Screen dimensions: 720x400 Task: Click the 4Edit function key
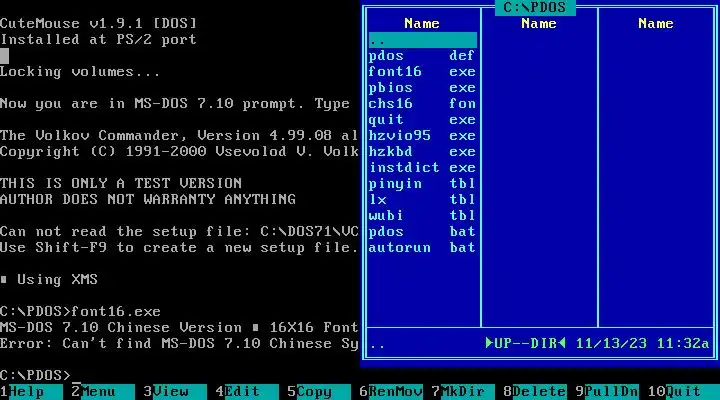247,392
